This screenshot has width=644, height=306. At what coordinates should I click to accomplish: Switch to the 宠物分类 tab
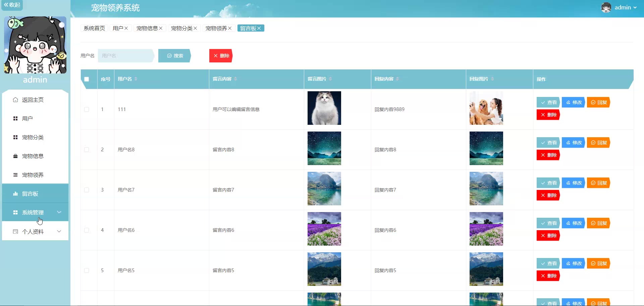tap(182, 28)
